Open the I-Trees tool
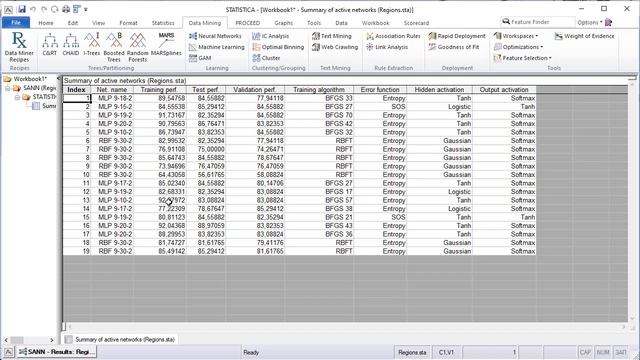Screen dimensions: 640x360 coord(91,44)
